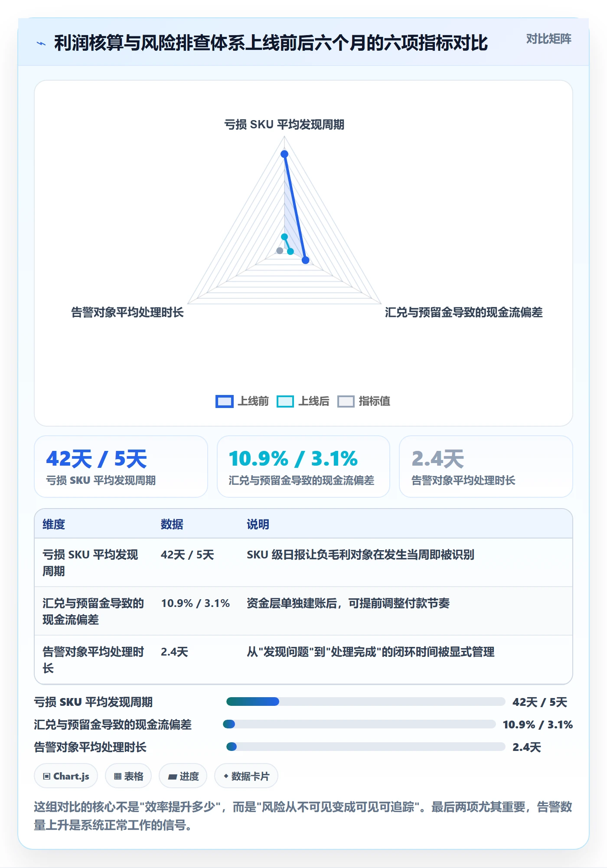Click the radar axis label 汇兑与预留金导致的现金流偏差
The image size is (607, 868).
(464, 313)
